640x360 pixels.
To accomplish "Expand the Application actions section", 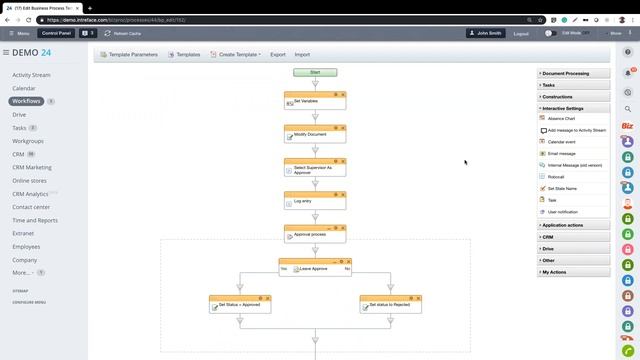I will pyautogui.click(x=573, y=225).
